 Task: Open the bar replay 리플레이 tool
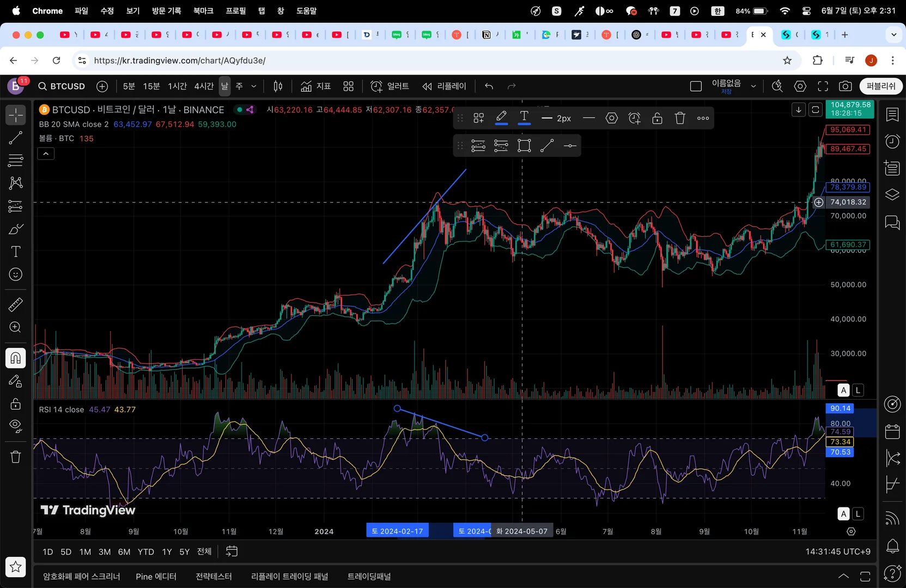click(445, 87)
